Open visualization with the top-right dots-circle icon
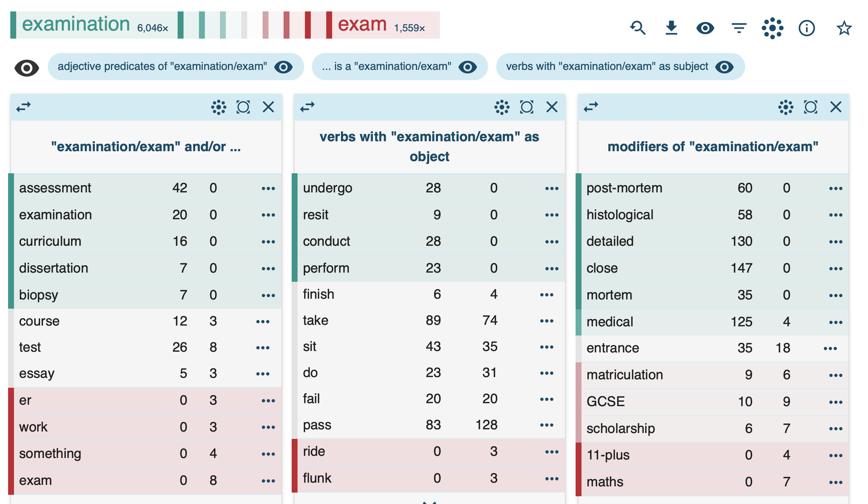This screenshot has width=868, height=504. click(772, 28)
